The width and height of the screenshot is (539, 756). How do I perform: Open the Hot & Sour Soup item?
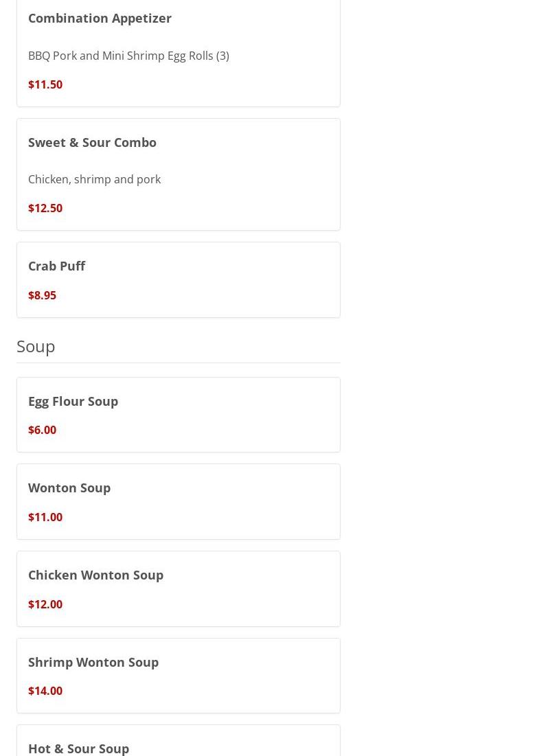[x=78, y=748]
